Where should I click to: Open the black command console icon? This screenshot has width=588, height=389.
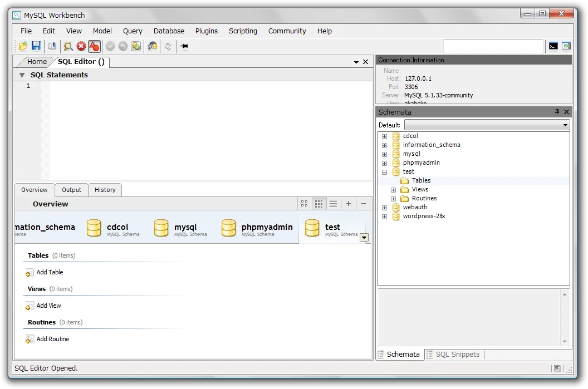click(553, 46)
